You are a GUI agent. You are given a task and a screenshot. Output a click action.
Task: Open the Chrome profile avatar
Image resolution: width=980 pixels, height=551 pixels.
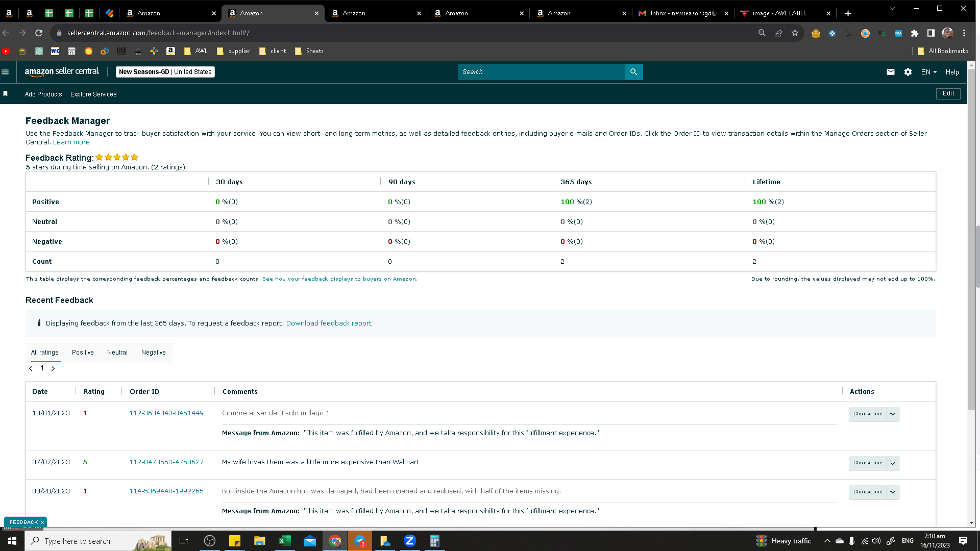pos(947,33)
